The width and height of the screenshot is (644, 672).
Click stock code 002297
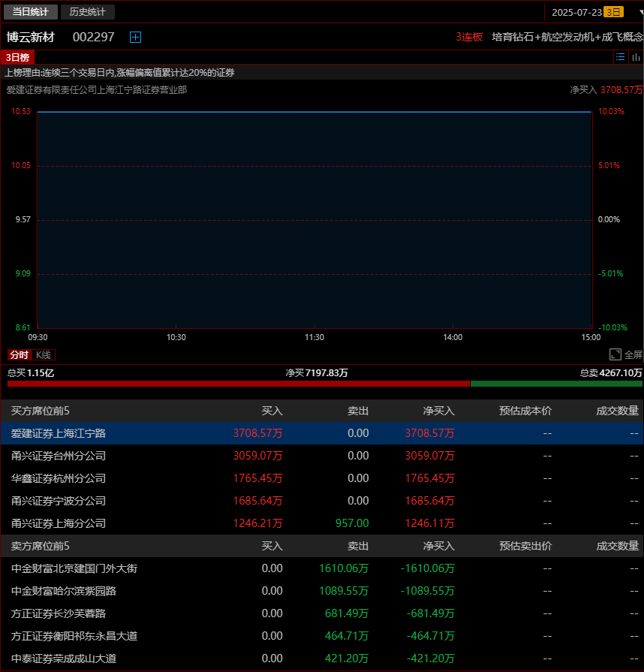point(93,38)
